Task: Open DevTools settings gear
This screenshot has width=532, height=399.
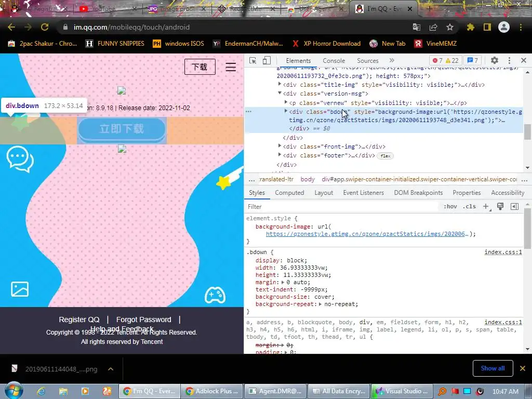Action: click(x=495, y=60)
